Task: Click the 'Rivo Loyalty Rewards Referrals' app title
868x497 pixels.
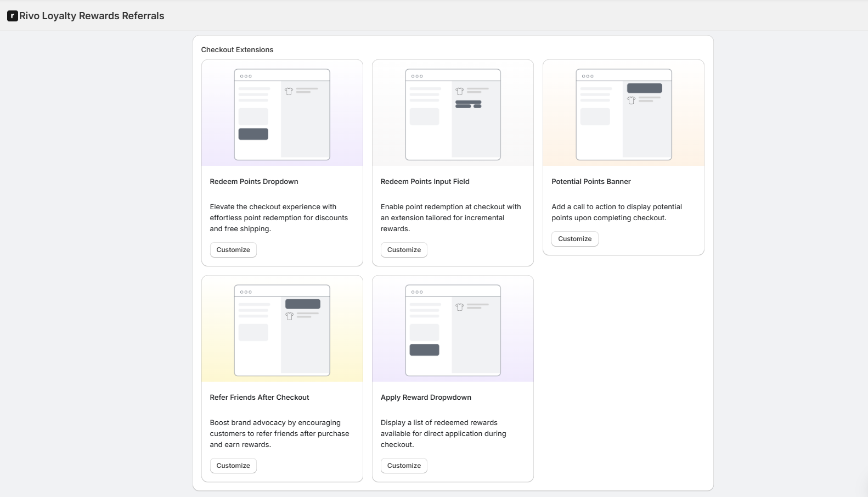Action: pos(92,16)
